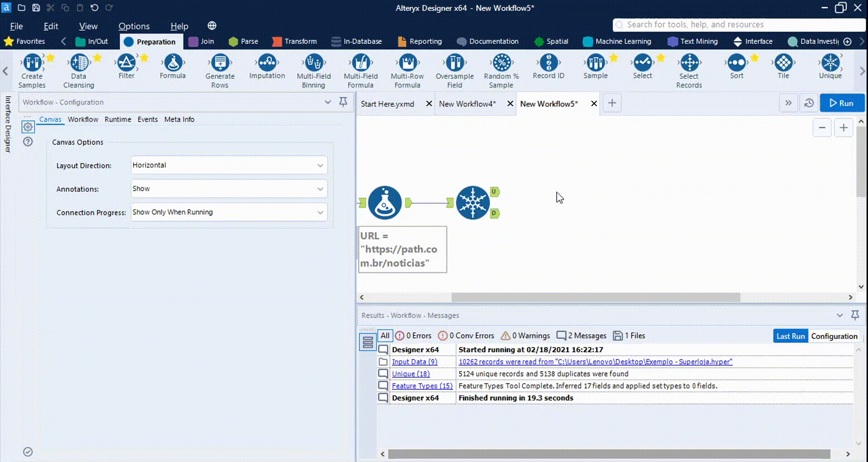Click the Save icon in title bar

(x=36, y=8)
